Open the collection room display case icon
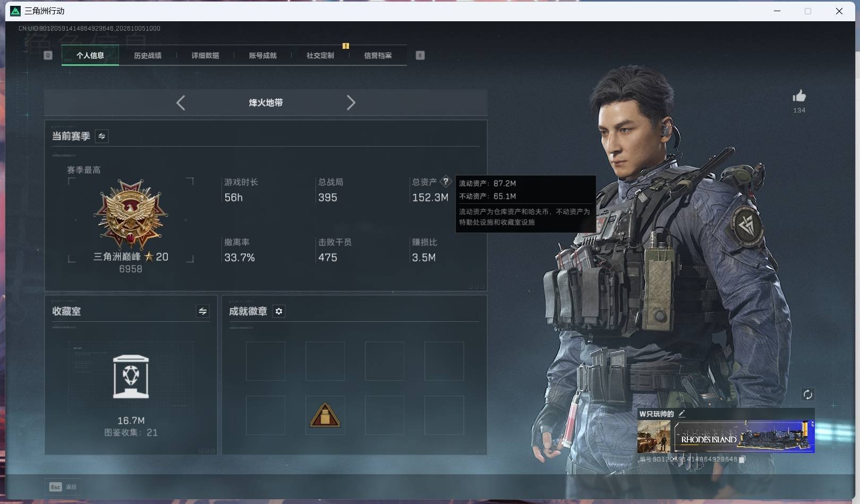Viewport: 860px width, 504px height. point(131,377)
